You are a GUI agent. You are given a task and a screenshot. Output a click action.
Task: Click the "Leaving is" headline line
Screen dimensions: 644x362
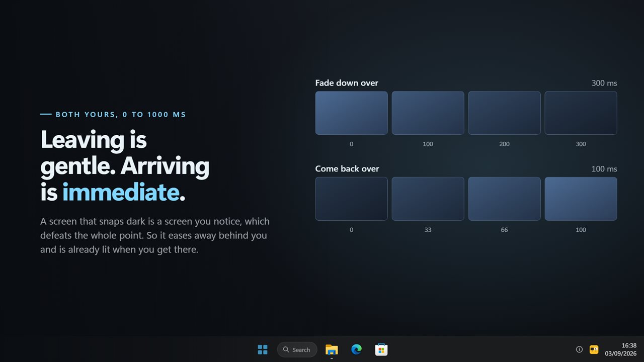94,139
